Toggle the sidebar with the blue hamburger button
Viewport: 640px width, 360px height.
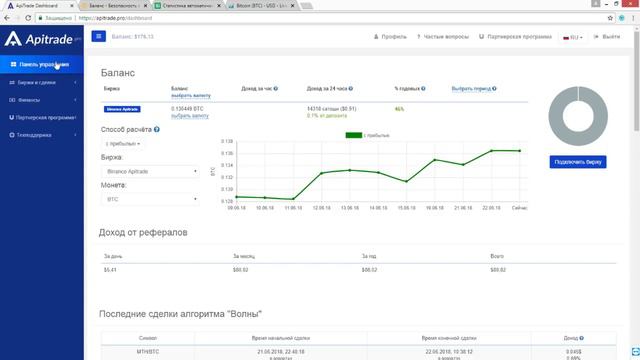pyautogui.click(x=98, y=36)
